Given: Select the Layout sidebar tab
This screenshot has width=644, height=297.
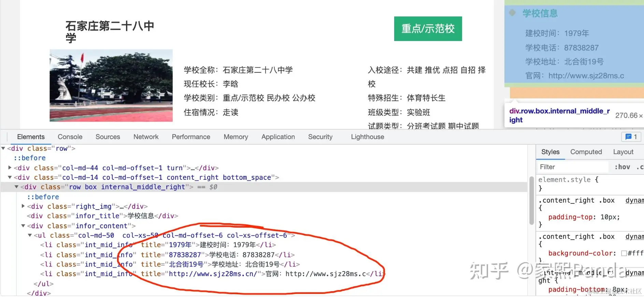Looking at the screenshot, I should 623,152.
